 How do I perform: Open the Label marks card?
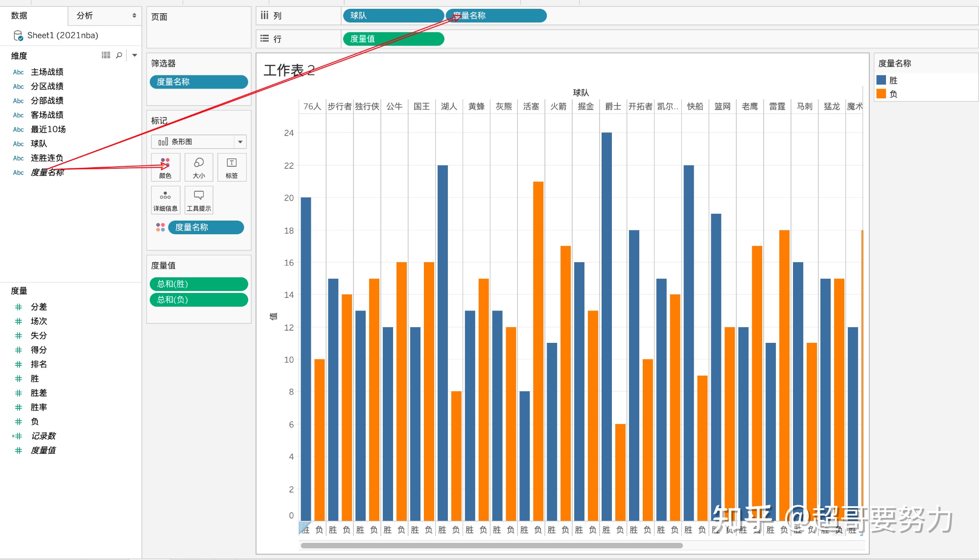pos(232,167)
